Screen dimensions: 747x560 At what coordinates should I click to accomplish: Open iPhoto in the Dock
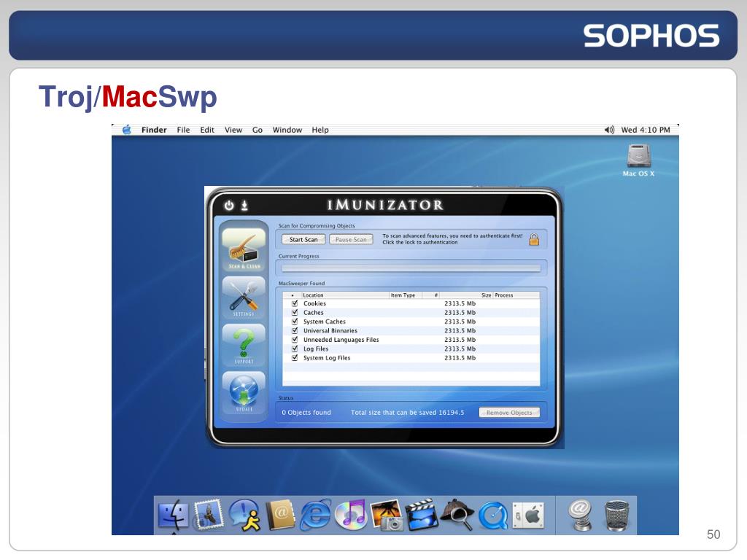386,515
